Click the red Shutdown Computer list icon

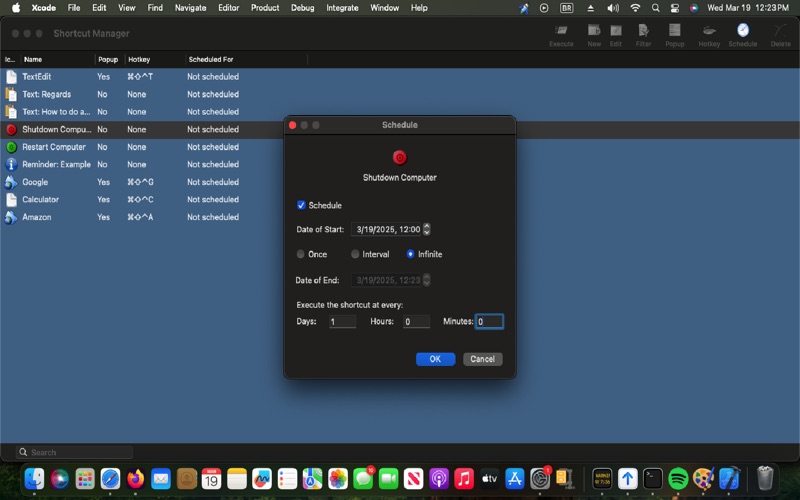tap(11, 130)
